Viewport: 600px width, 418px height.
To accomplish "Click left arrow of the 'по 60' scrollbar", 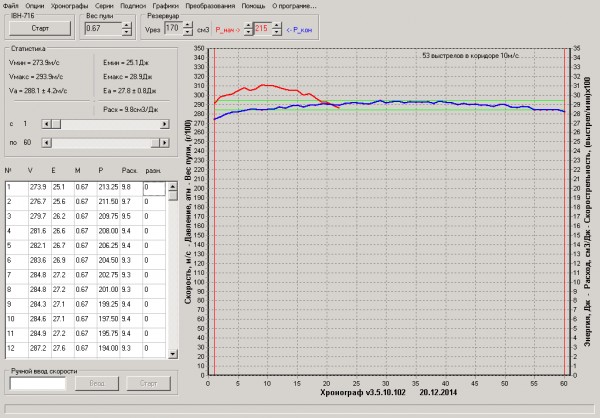I will pos(46,143).
